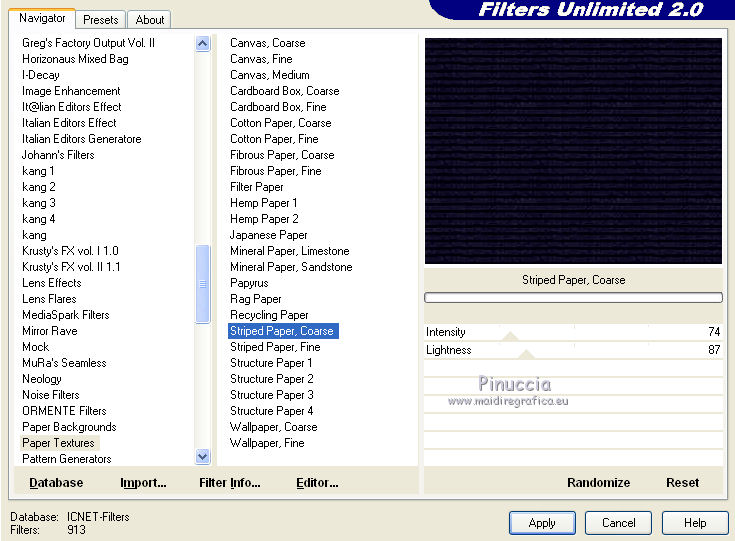Select ORMENTE Filters category

point(64,411)
